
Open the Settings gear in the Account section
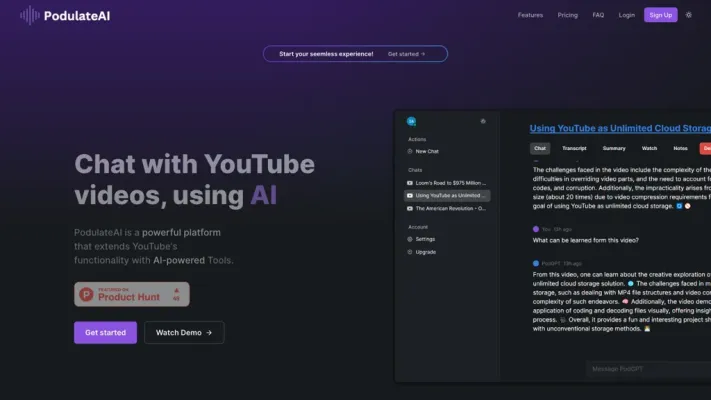pos(410,239)
